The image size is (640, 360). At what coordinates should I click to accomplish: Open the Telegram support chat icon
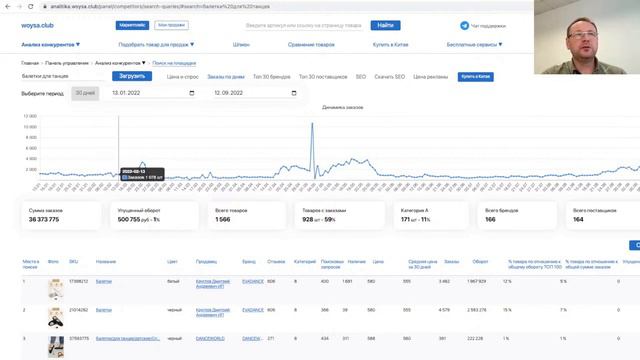tap(464, 26)
